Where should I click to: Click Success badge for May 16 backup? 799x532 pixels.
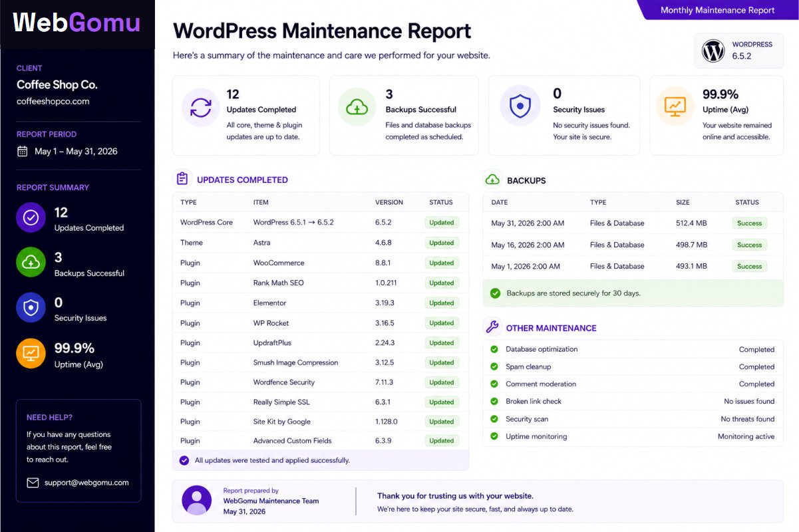(x=749, y=245)
